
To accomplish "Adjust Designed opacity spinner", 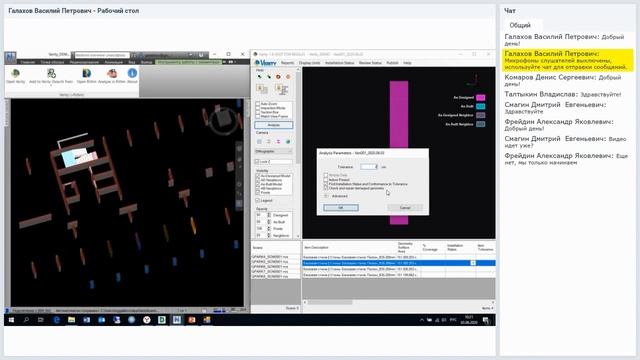I will tap(269, 215).
